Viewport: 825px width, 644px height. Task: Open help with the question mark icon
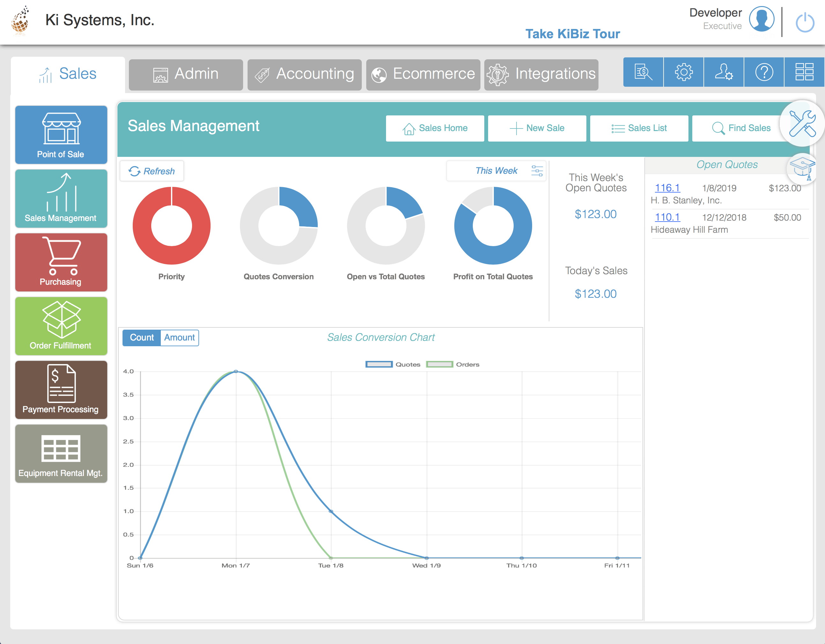click(x=764, y=72)
